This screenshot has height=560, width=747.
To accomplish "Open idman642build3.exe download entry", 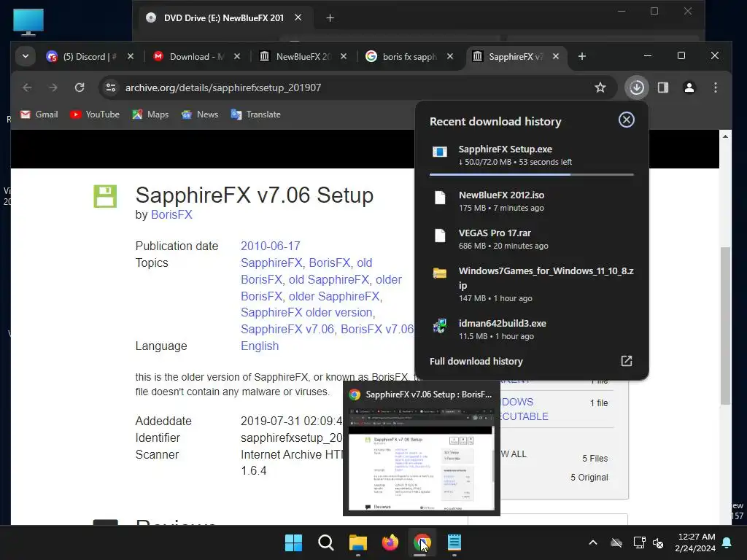I will [x=532, y=329].
